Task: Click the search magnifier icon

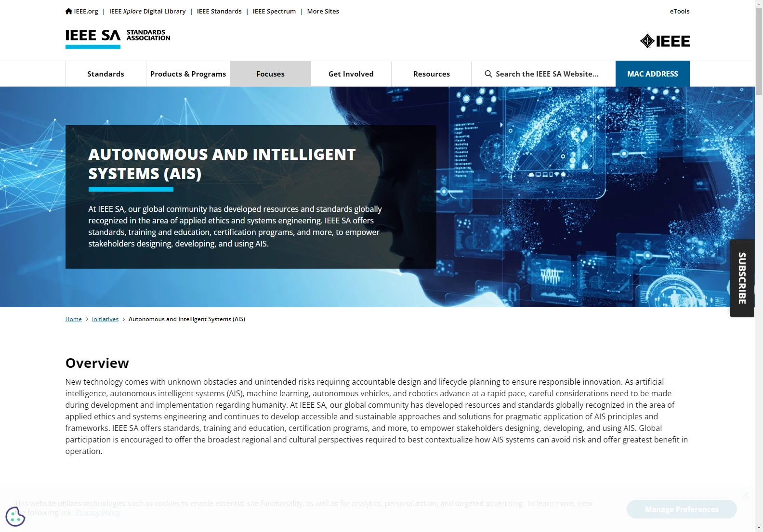Action: click(488, 74)
